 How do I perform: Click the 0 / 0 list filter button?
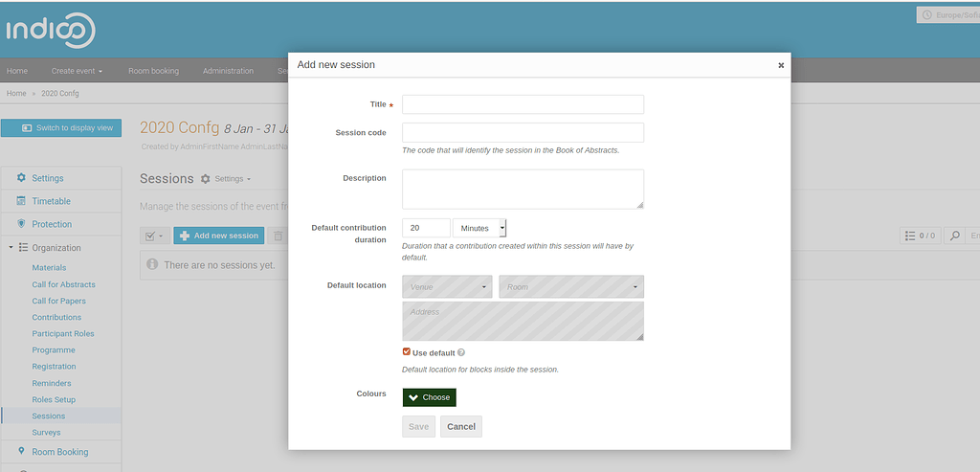(x=920, y=236)
